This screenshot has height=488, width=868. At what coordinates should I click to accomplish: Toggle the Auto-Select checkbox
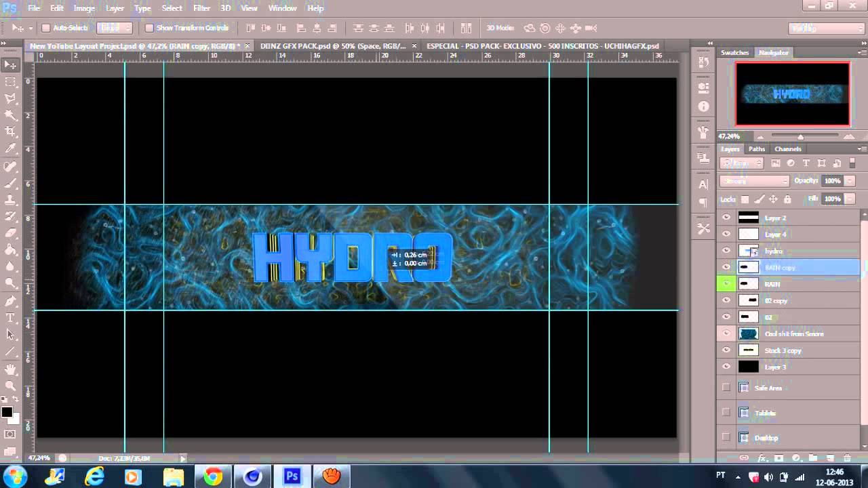tap(45, 28)
